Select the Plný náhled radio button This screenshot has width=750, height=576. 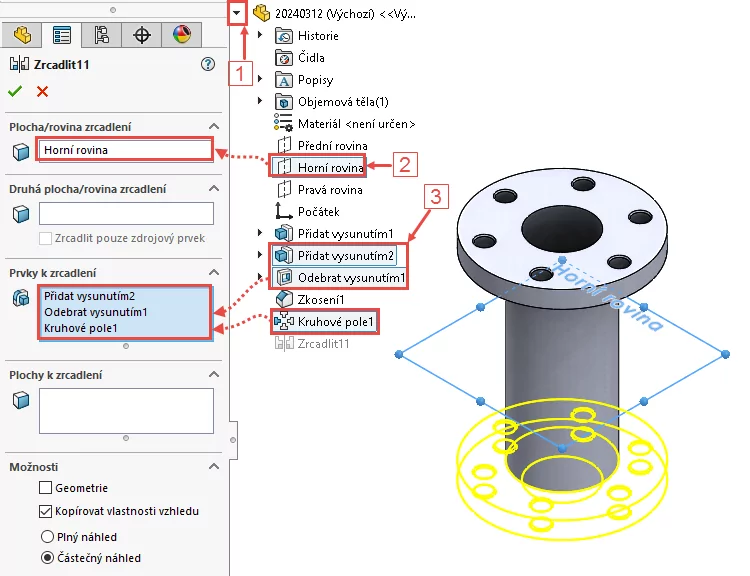(x=46, y=536)
